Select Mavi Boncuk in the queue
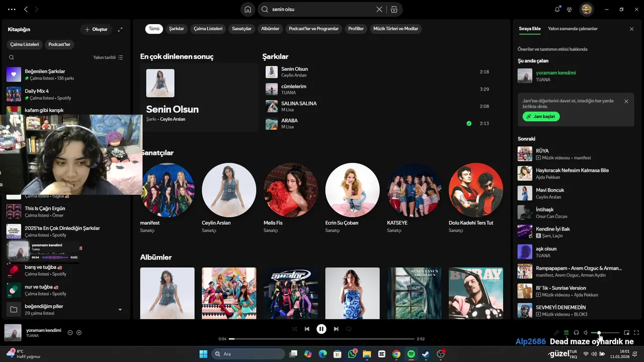Image resolution: width=644 pixels, height=362 pixels. click(x=575, y=193)
